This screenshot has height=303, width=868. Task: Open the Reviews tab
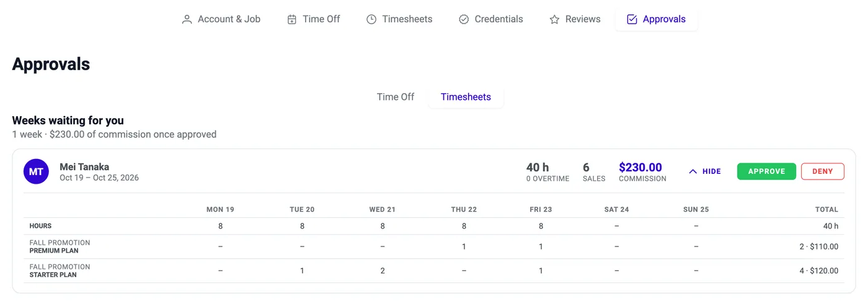(x=575, y=19)
